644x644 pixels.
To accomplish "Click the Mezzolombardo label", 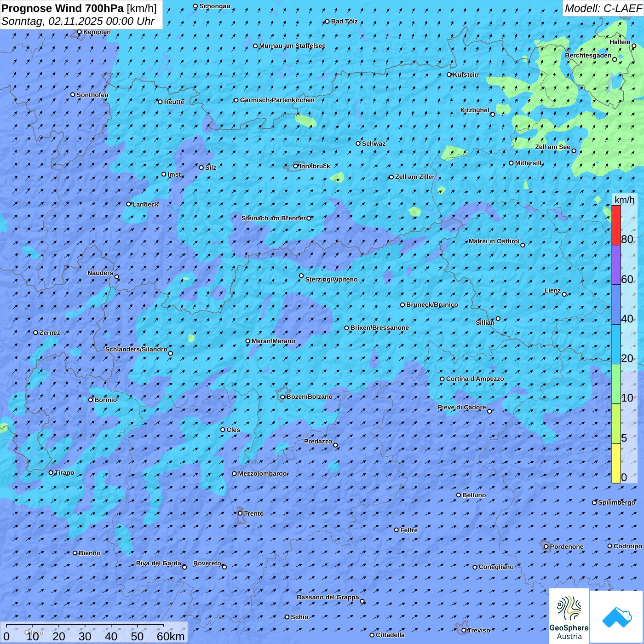I will tap(262, 473).
